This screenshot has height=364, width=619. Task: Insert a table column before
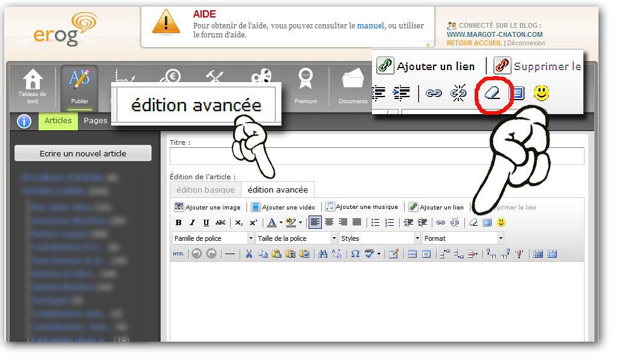[x=491, y=254]
